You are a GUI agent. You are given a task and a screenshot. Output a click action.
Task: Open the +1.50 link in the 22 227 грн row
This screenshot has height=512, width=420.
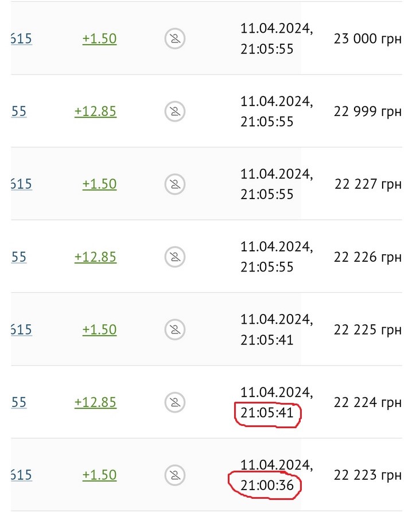click(99, 184)
